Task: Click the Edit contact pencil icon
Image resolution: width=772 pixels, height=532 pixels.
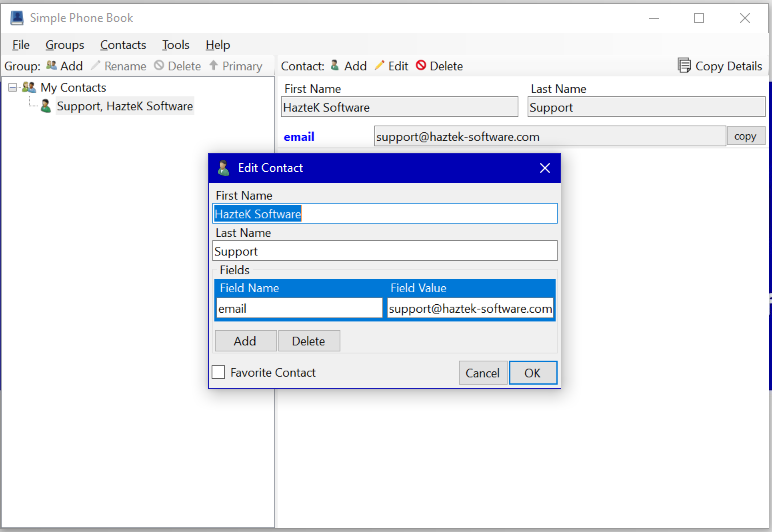Action: pos(379,66)
